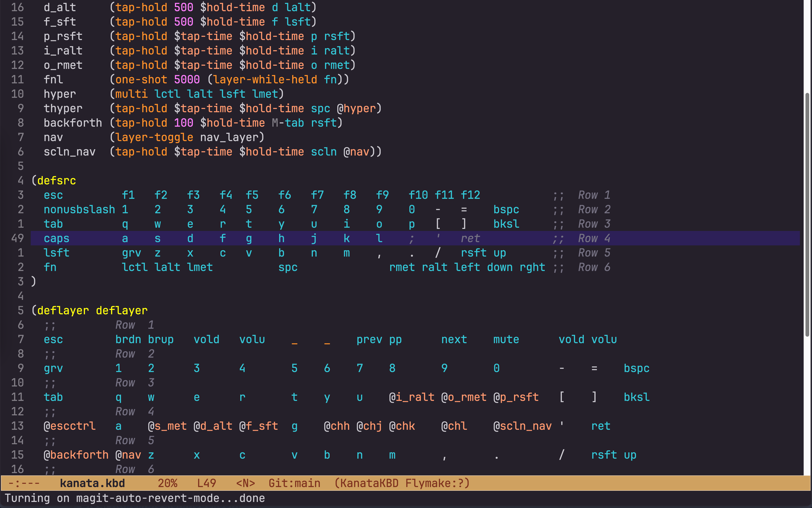The image size is (812, 508).
Task: Click the @hyper reference on thyper line
Action: (356, 108)
